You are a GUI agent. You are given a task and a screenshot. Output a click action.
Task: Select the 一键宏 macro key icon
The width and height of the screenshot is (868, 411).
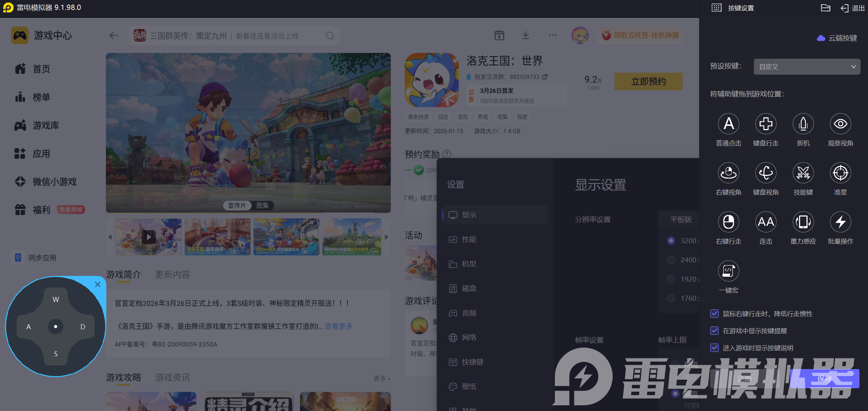(x=728, y=271)
